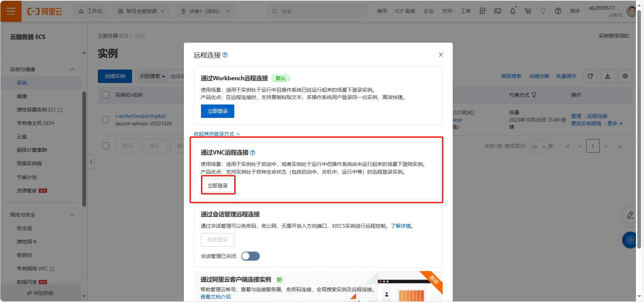This screenshot has height=302, width=644.
Task: Toggle the 会话管理已关闭 switch
Action: (250, 256)
